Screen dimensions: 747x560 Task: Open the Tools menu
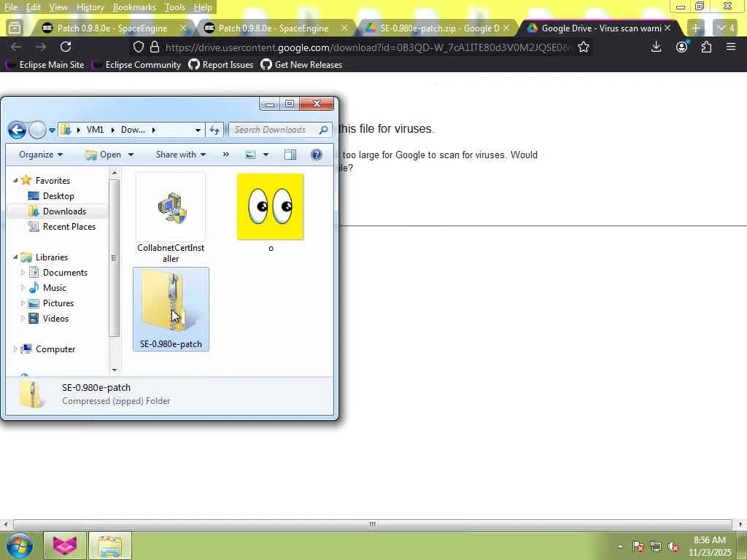point(174,7)
